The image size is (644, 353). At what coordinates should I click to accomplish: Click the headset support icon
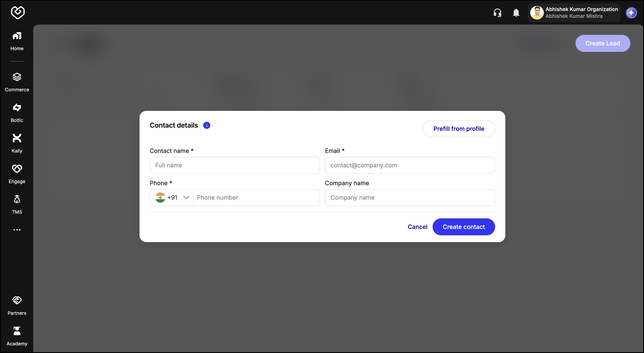click(x=497, y=13)
